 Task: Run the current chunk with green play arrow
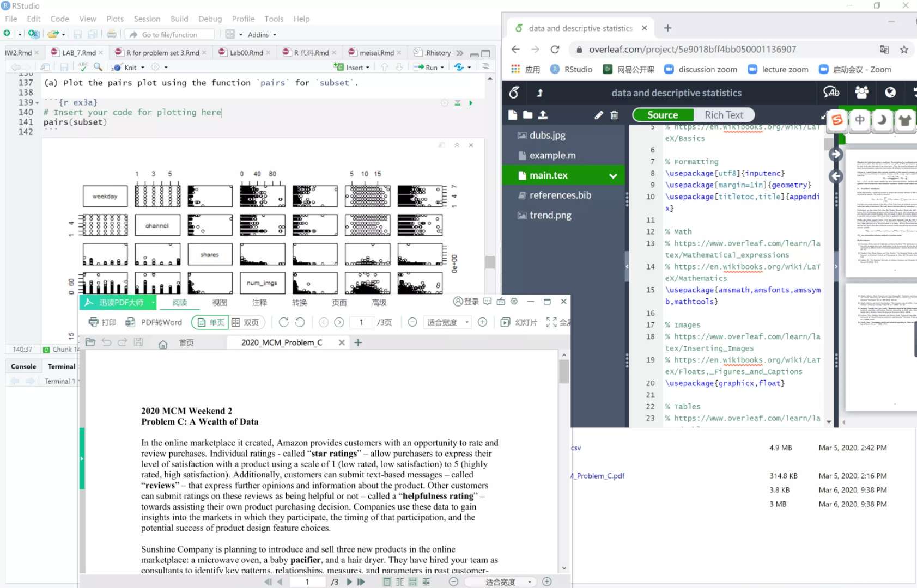[x=471, y=103]
